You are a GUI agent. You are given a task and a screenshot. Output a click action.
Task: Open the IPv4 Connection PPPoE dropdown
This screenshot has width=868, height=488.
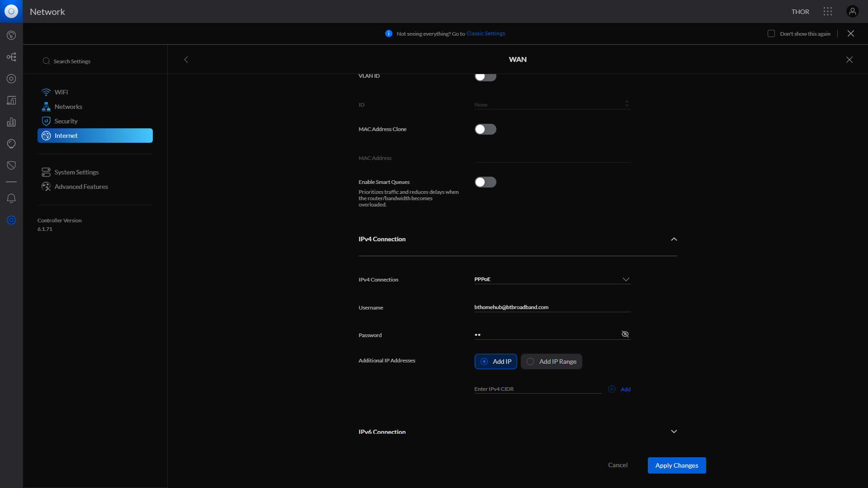[626, 279]
